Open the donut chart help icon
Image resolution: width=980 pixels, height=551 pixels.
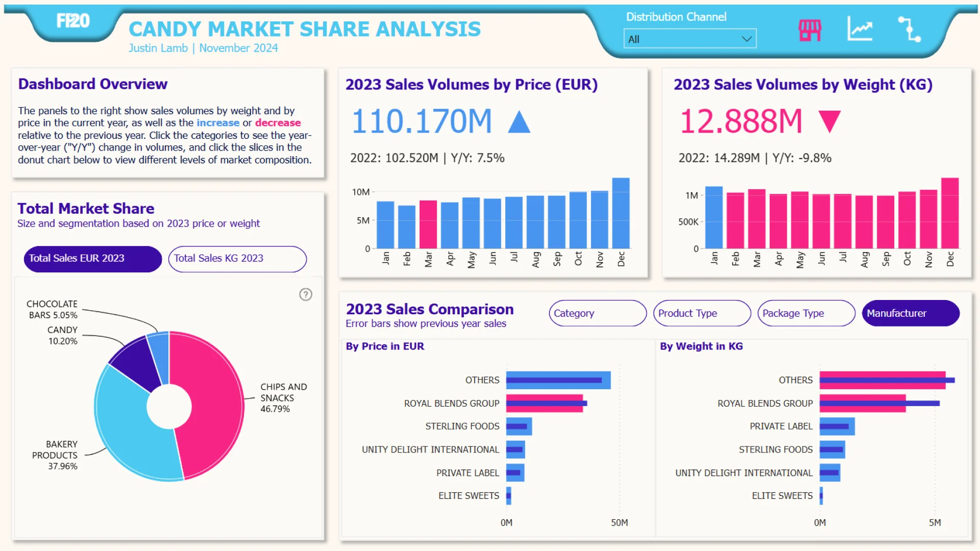(x=306, y=294)
